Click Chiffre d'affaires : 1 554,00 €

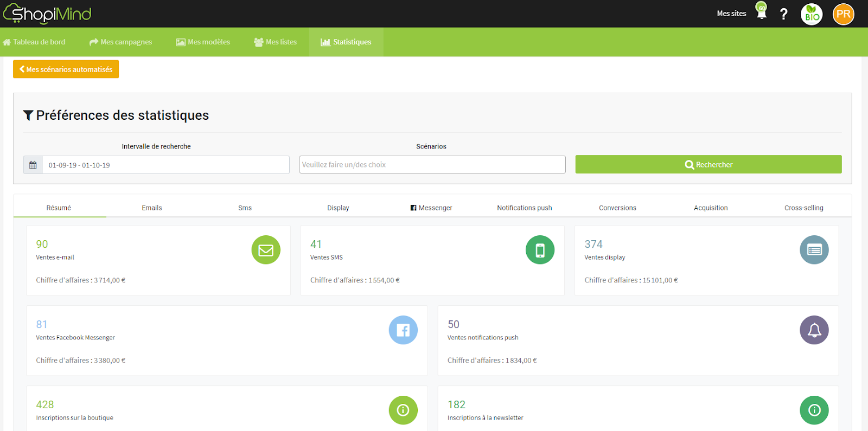click(355, 280)
